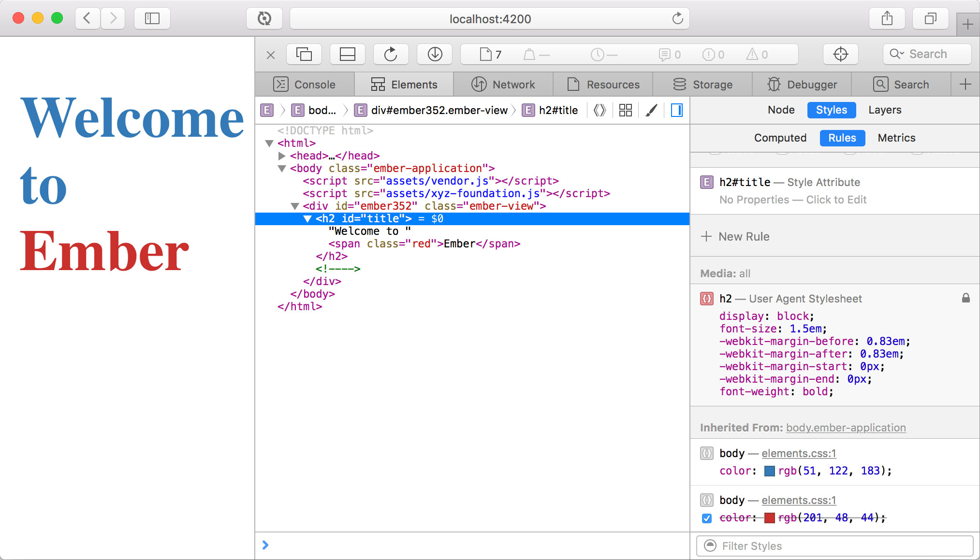Detach inspector into separate window icon

(x=304, y=54)
